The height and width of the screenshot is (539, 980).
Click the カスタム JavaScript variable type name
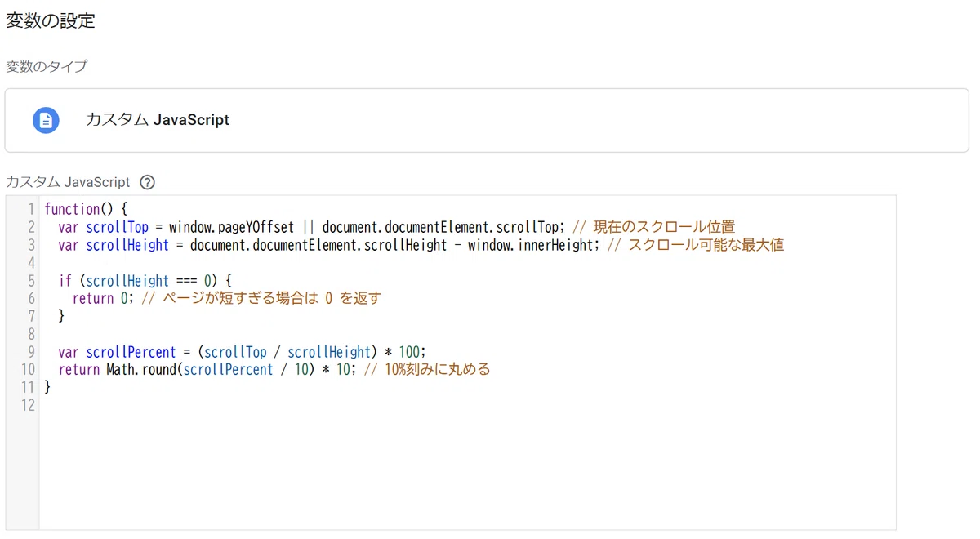(x=158, y=120)
